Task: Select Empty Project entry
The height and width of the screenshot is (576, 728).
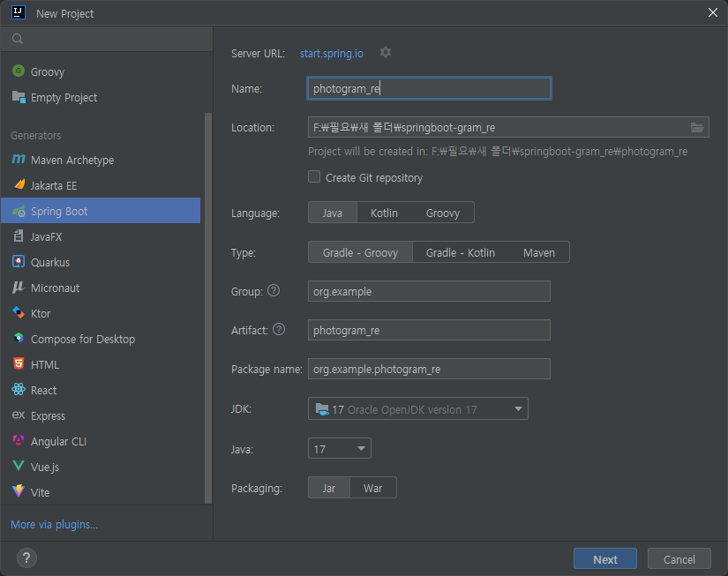Action: point(101,97)
